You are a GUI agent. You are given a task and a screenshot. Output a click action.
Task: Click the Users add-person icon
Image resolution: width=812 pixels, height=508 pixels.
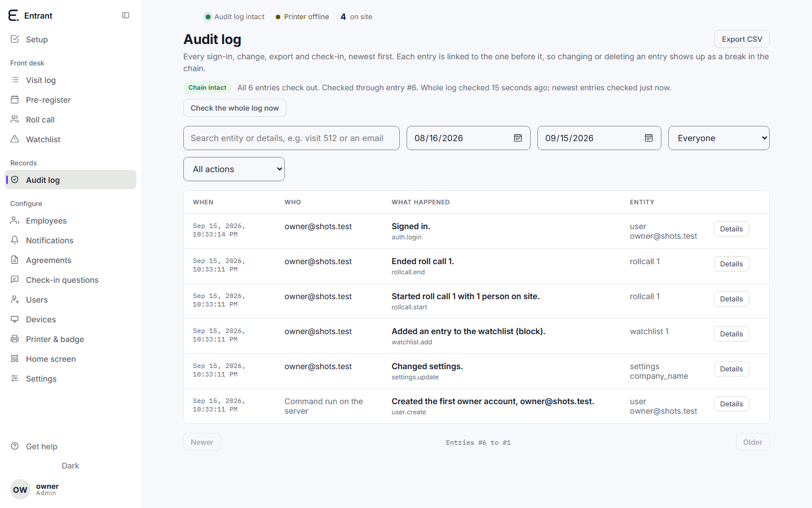(x=15, y=299)
